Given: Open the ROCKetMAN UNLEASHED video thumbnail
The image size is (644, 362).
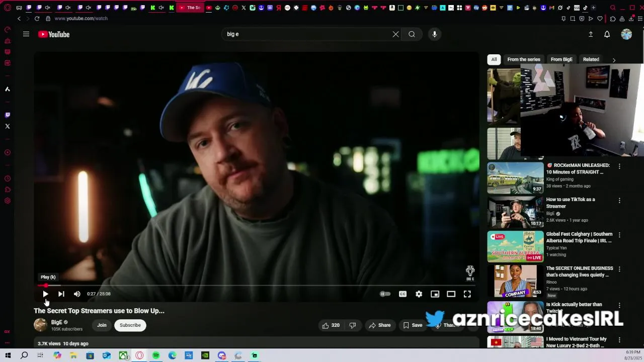Looking at the screenshot, I should tap(515, 178).
